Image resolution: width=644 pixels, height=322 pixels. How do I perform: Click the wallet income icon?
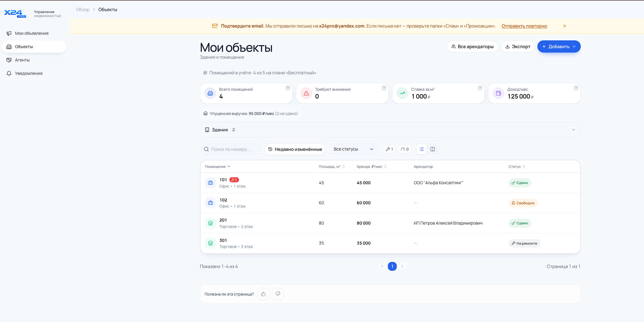(x=498, y=93)
